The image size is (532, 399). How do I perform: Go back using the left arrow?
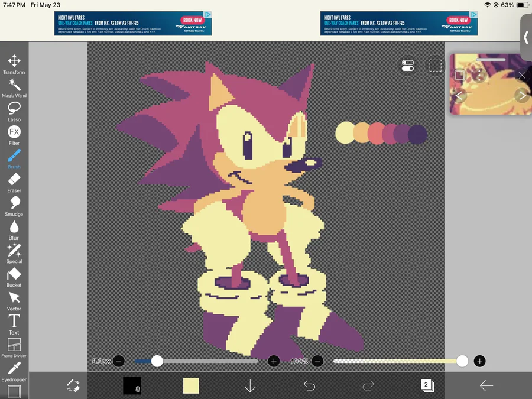click(x=486, y=386)
